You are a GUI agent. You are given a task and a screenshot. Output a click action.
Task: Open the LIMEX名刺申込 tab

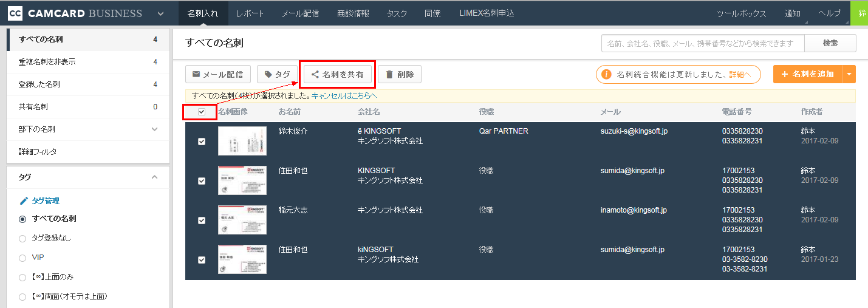click(487, 13)
